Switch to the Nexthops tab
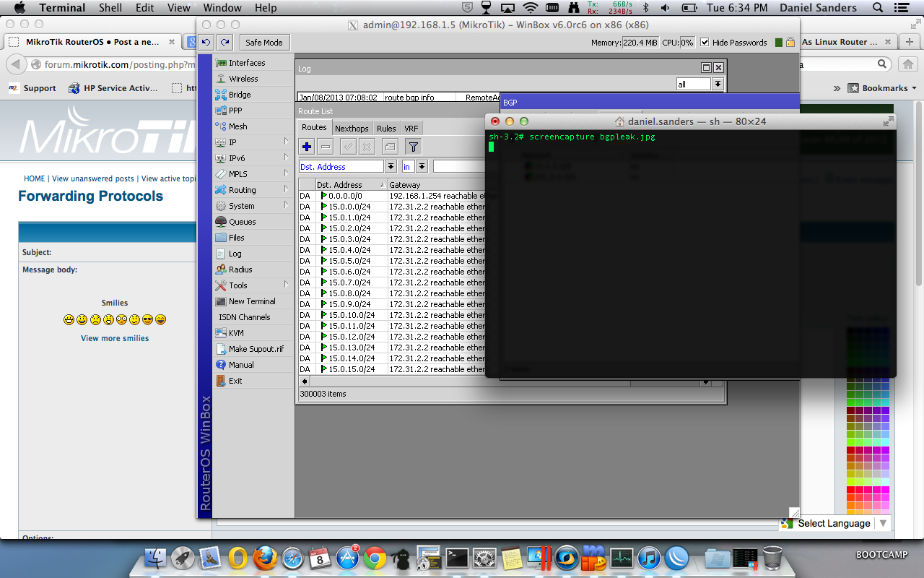This screenshot has height=578, width=924. click(x=352, y=129)
